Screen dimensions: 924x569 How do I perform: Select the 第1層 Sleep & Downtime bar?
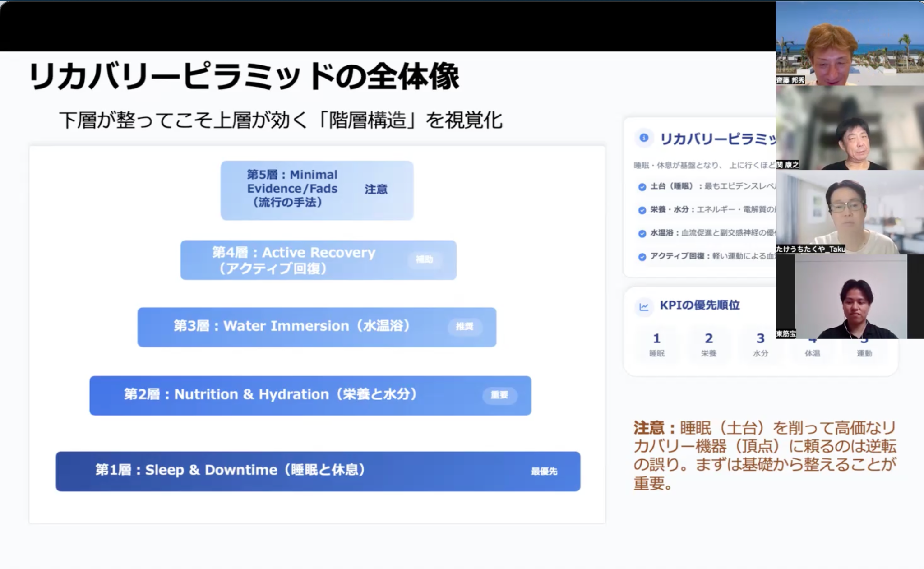(318, 472)
